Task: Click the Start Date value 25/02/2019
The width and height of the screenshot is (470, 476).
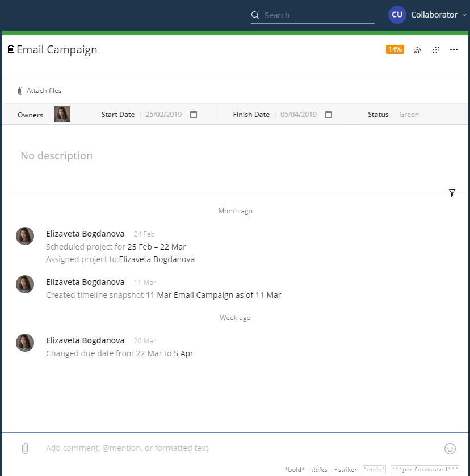Action: coord(163,115)
